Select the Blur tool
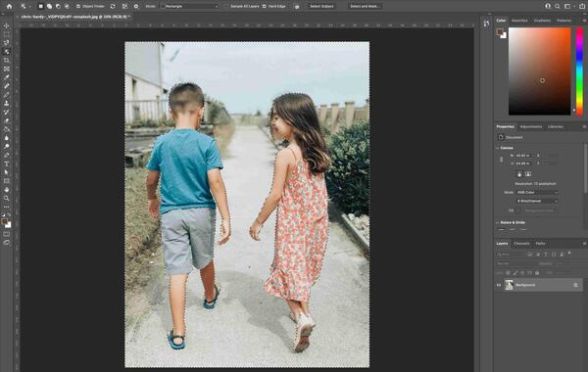The width and height of the screenshot is (588, 372). tap(7, 138)
